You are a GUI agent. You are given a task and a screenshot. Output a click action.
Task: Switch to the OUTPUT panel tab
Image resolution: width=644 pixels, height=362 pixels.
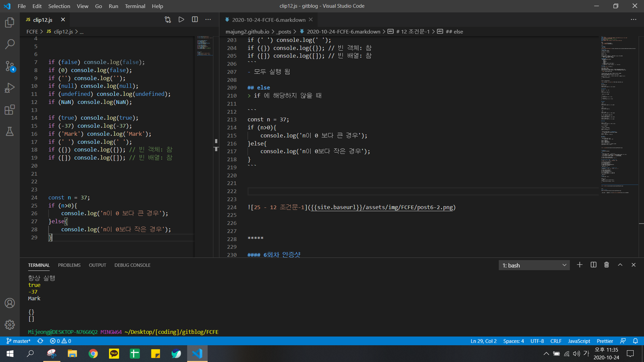point(97,265)
